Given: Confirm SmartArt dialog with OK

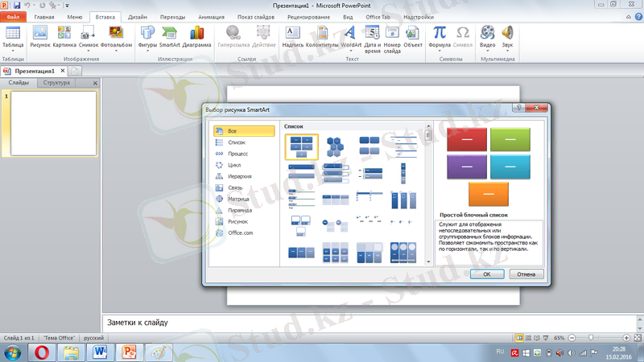Looking at the screenshot, I should pyautogui.click(x=487, y=274).
